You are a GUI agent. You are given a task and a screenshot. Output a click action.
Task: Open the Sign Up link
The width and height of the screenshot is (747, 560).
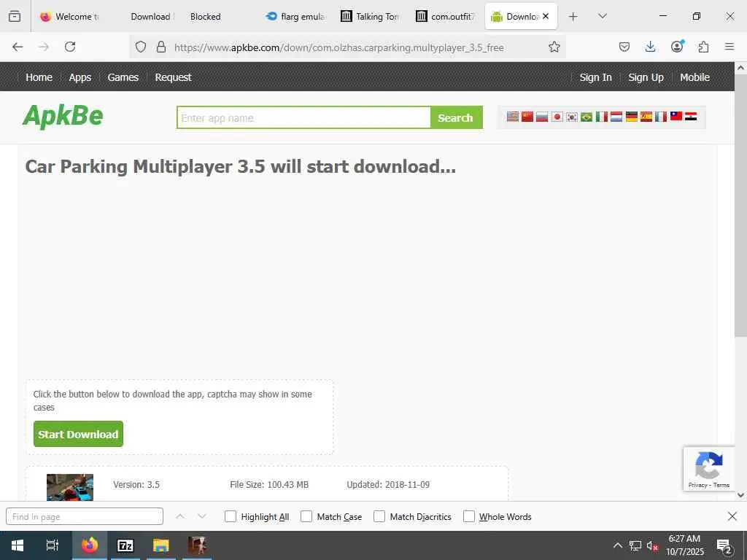[646, 77]
